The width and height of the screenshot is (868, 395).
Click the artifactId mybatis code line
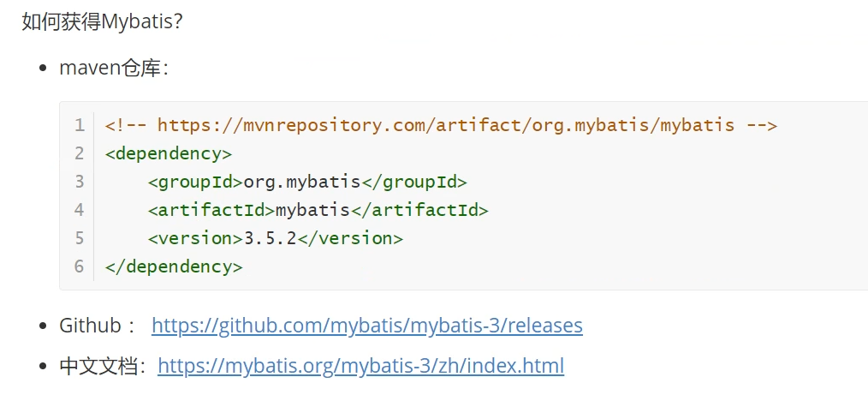pyautogui.click(x=318, y=210)
